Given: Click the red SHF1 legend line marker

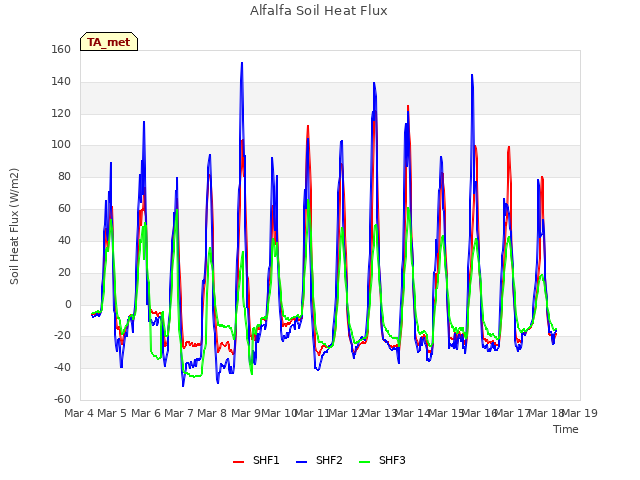Looking at the screenshot, I should (x=238, y=461).
